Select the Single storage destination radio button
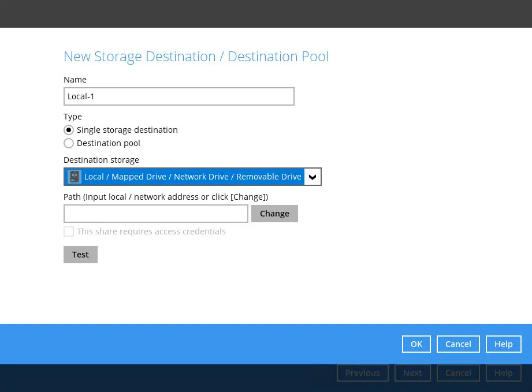532x392 pixels. (69, 130)
